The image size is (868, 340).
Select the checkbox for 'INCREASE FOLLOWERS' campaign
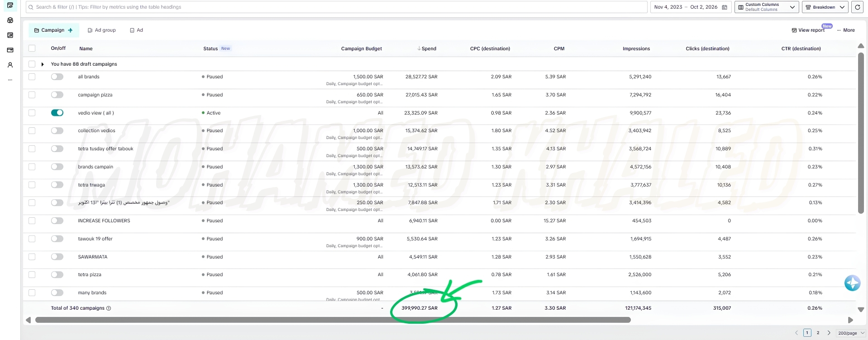coord(32,221)
